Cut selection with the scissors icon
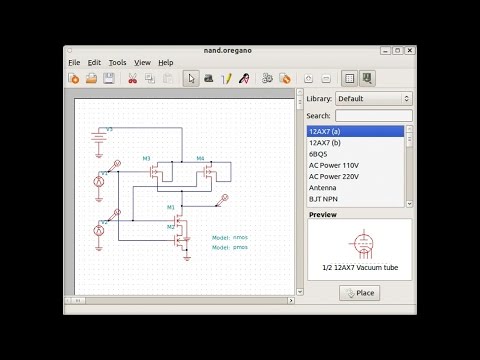Screen dimensions: 480x360 pos(132,79)
